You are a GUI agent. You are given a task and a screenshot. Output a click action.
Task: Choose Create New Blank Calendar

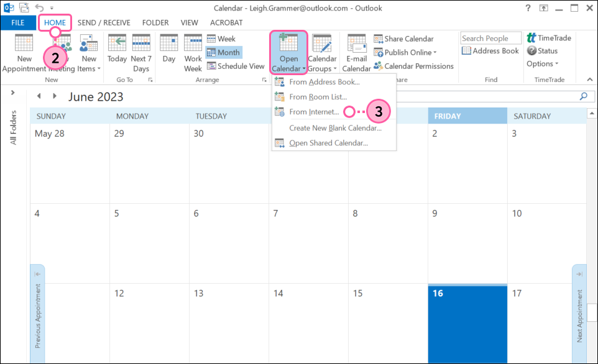[334, 128]
